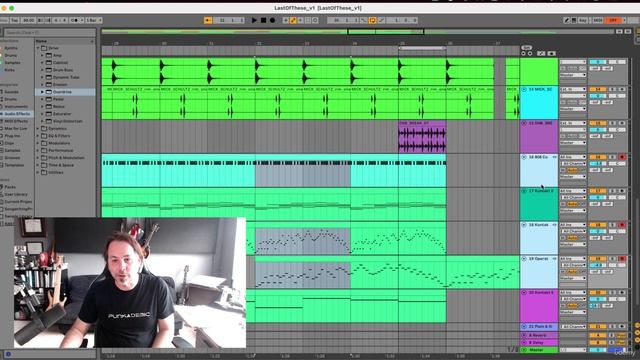The image size is (640, 360).
Task: Select the Saturator device
Action: click(x=62, y=114)
